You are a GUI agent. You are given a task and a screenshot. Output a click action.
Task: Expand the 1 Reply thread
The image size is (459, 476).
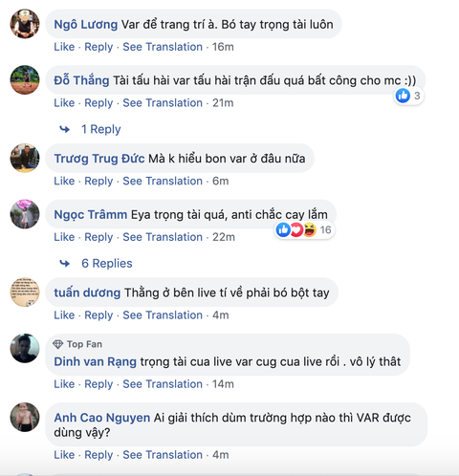101,129
